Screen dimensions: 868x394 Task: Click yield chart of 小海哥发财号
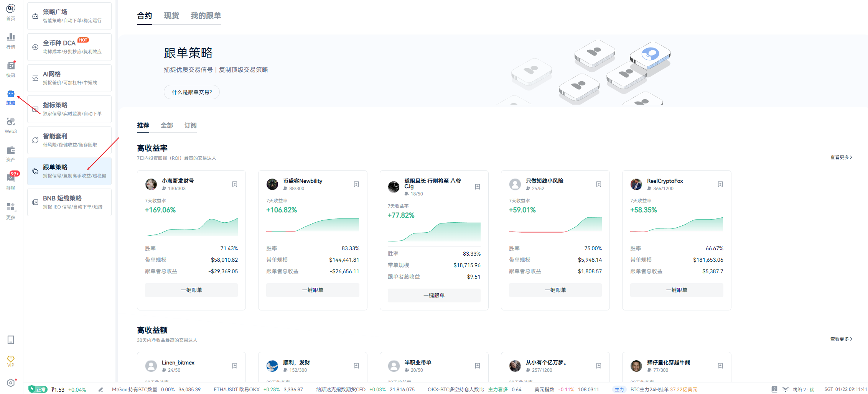[191, 227]
